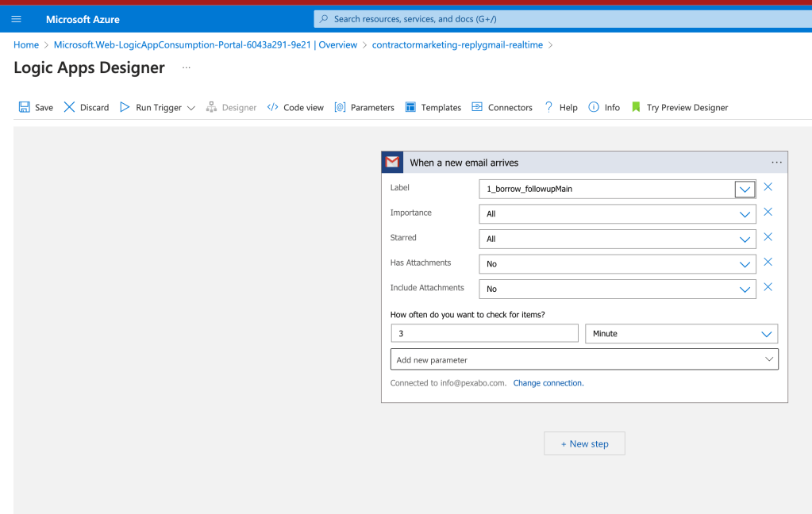This screenshot has height=514, width=812.
Task: Click Run Trigger label
Action: coord(159,108)
